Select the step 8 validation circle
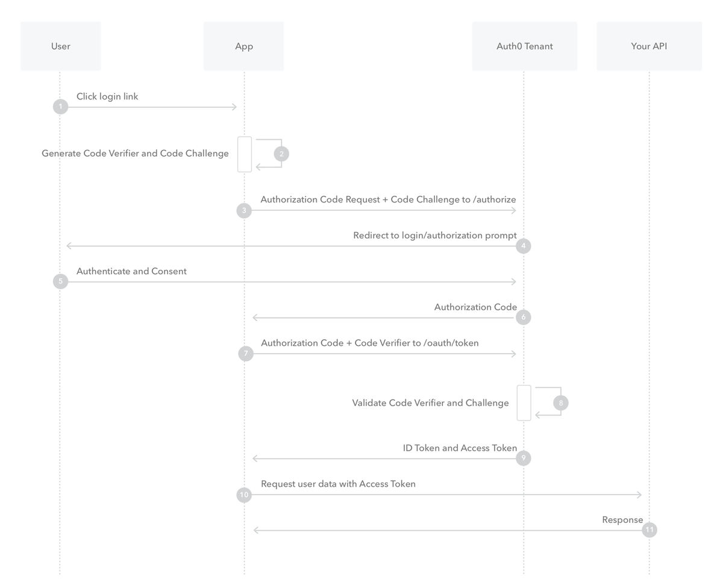This screenshot has height=588, width=723. (561, 402)
